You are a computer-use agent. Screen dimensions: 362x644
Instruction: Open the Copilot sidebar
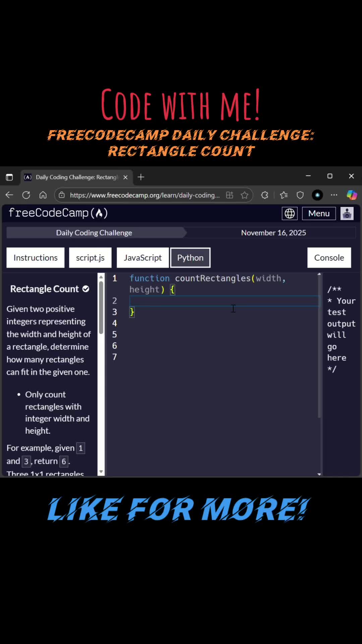[x=352, y=195]
